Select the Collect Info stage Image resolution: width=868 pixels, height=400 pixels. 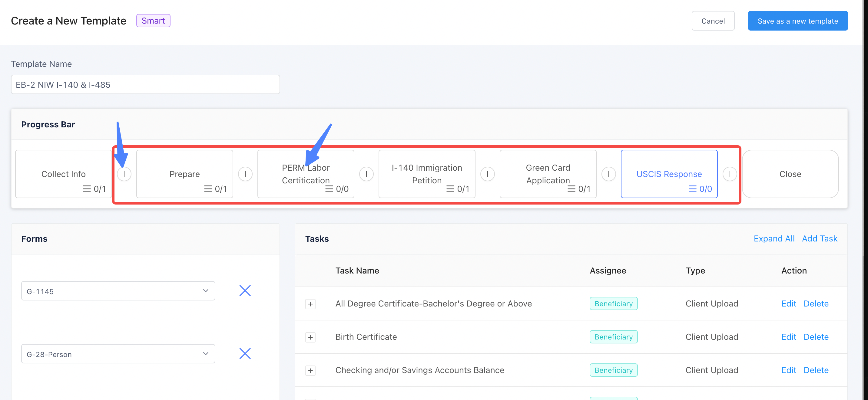[63, 174]
